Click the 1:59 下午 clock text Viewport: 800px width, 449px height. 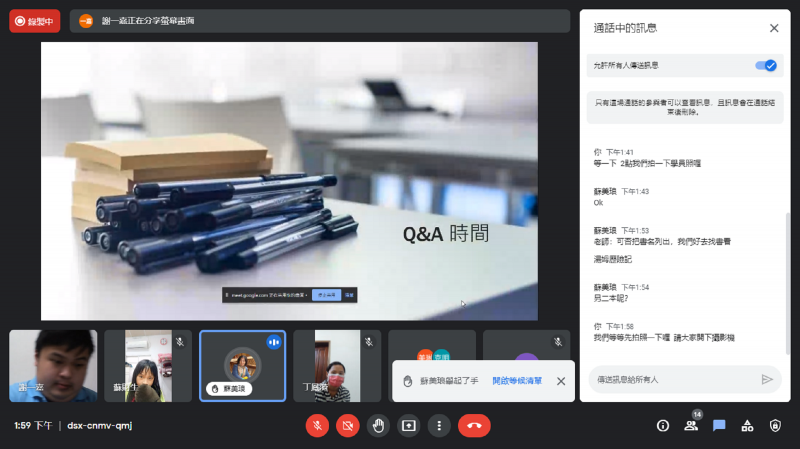click(x=33, y=426)
